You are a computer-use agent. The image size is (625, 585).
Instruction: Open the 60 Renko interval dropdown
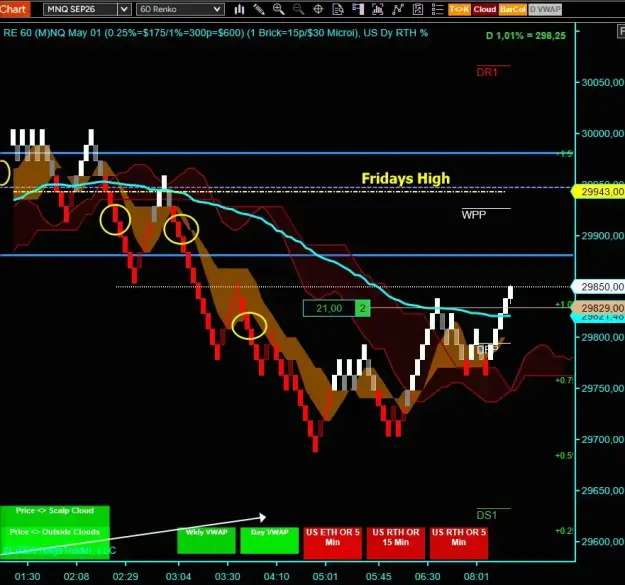180,9
